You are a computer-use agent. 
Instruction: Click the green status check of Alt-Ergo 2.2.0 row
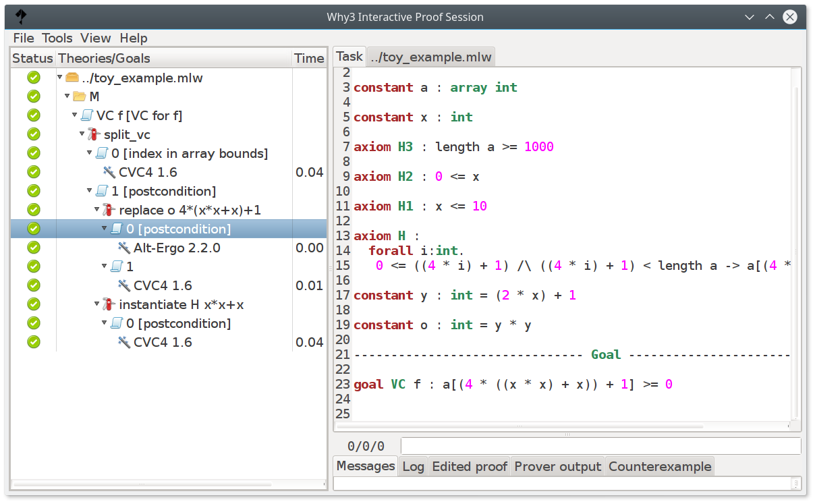[x=34, y=248]
